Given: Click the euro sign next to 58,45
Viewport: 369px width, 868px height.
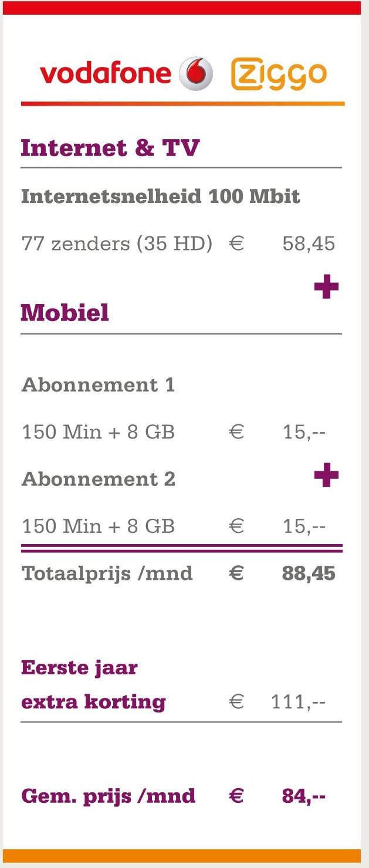Looking at the screenshot, I should [x=236, y=244].
